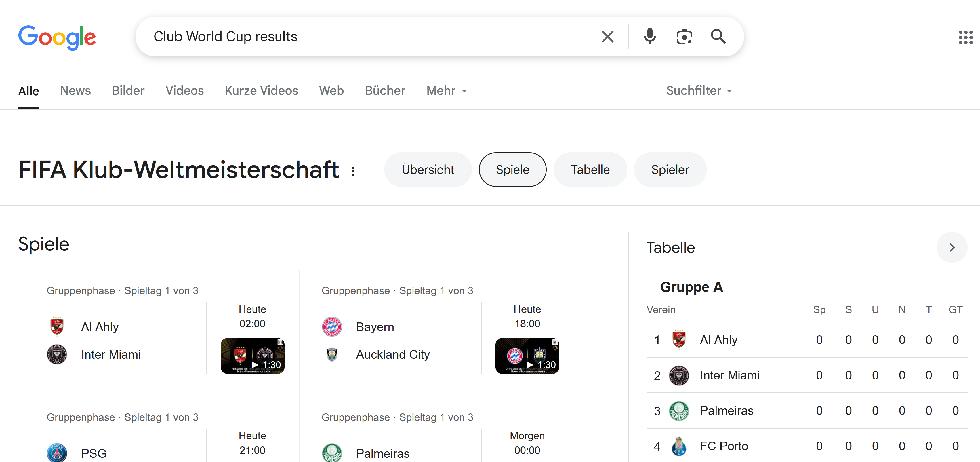Play Al Ahly vs Inter Miami video thumbnail
The width and height of the screenshot is (980, 462).
click(253, 356)
